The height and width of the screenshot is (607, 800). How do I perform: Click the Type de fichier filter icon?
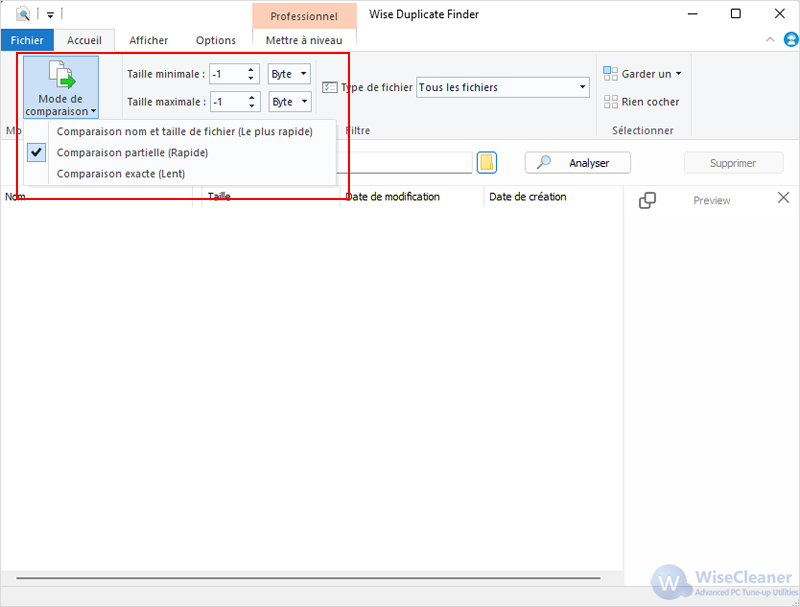[330, 87]
